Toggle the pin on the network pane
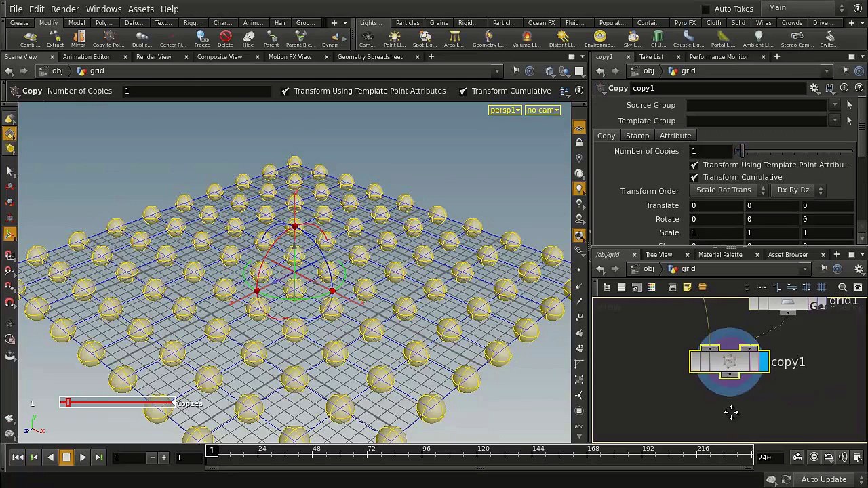The image size is (868, 488). (823, 269)
